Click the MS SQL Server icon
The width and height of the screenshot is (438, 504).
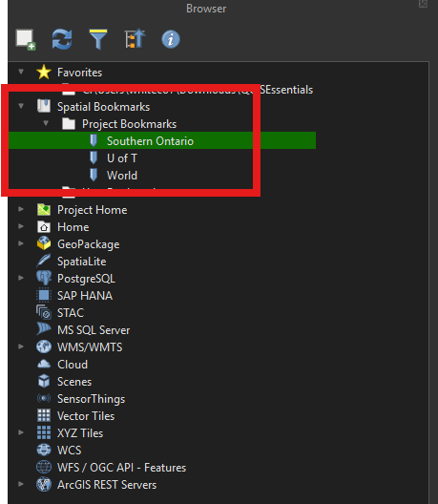click(44, 328)
